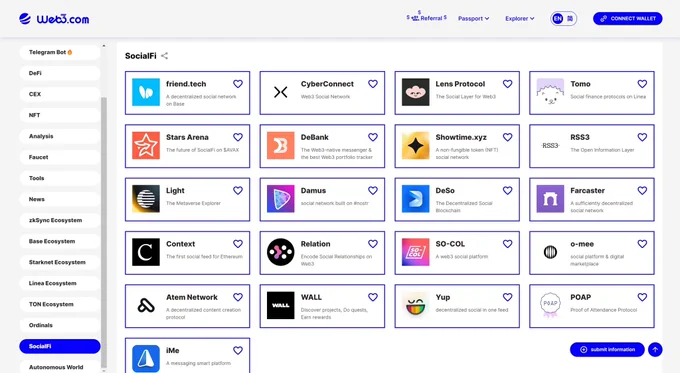Open the o-mee logo icon

550,252
